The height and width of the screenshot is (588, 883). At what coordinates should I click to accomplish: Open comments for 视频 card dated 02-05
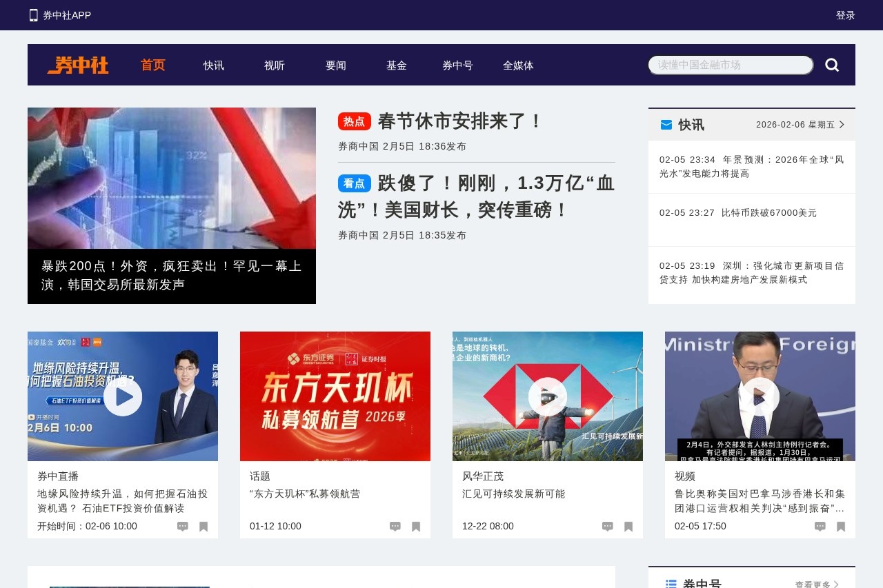click(820, 527)
